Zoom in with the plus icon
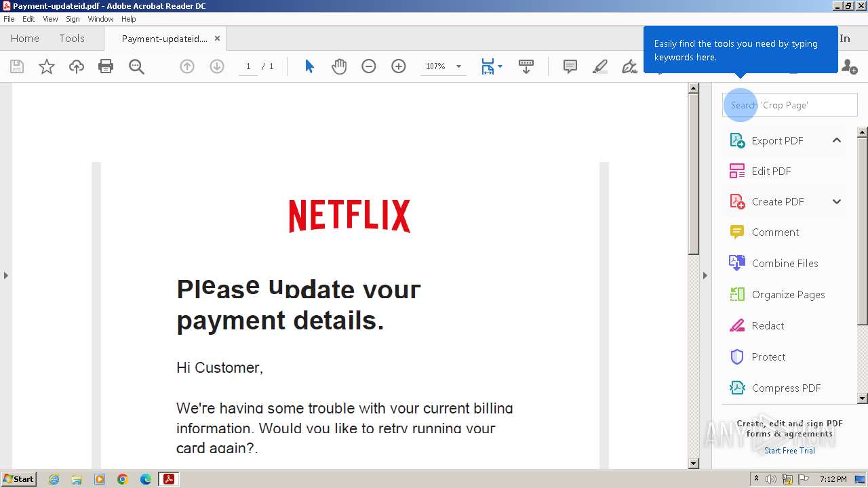 pyautogui.click(x=399, y=66)
